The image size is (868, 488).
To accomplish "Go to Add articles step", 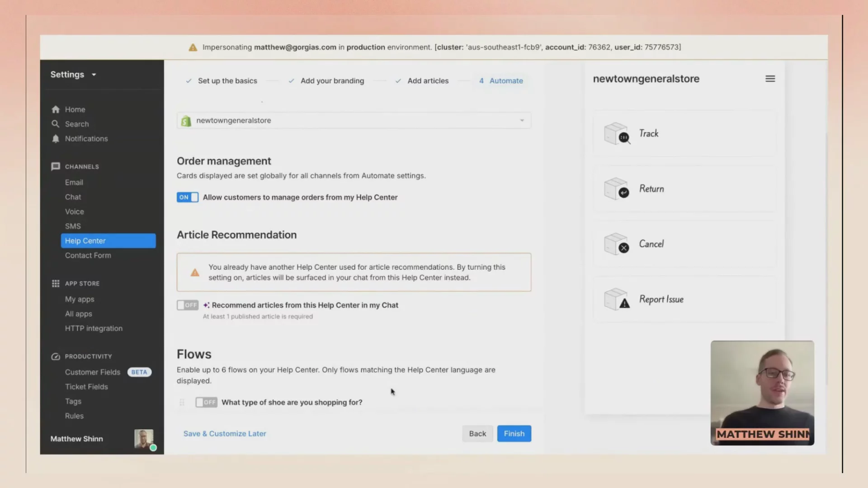I will 422,81.
